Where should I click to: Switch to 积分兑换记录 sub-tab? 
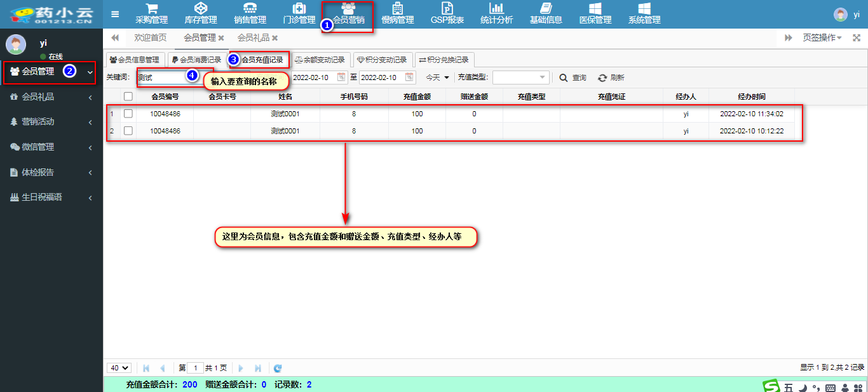click(444, 60)
